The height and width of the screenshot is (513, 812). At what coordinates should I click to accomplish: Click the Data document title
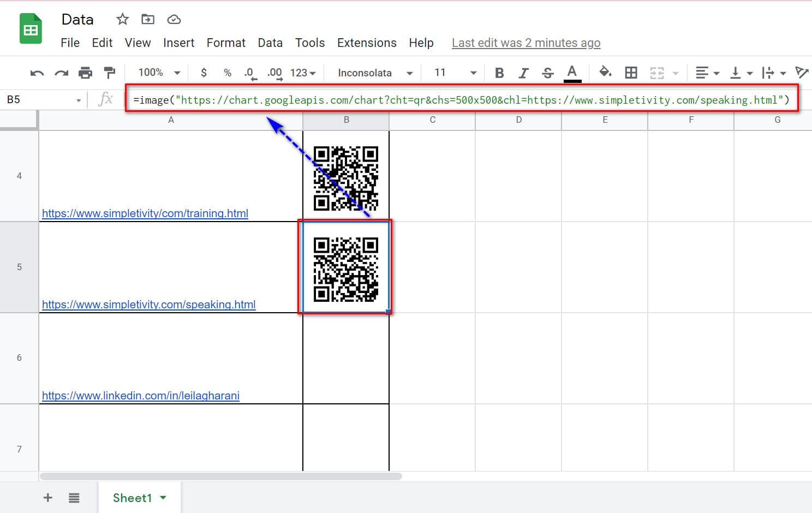(x=77, y=20)
